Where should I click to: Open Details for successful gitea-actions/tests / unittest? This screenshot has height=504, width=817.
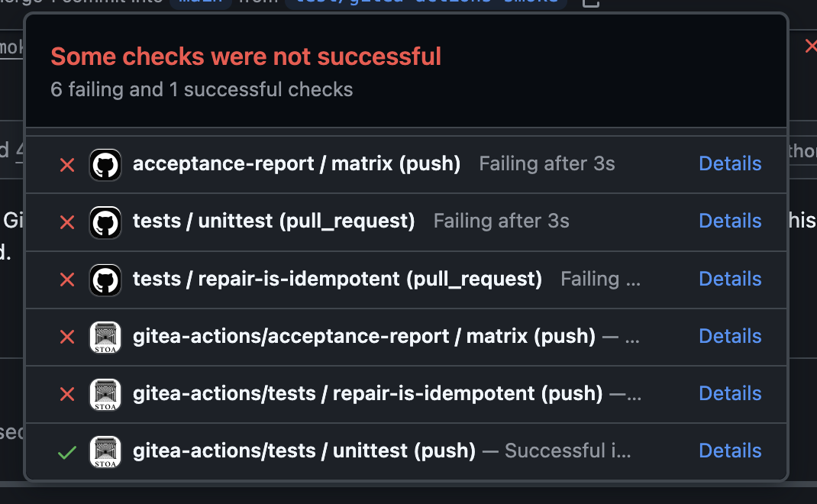730,451
